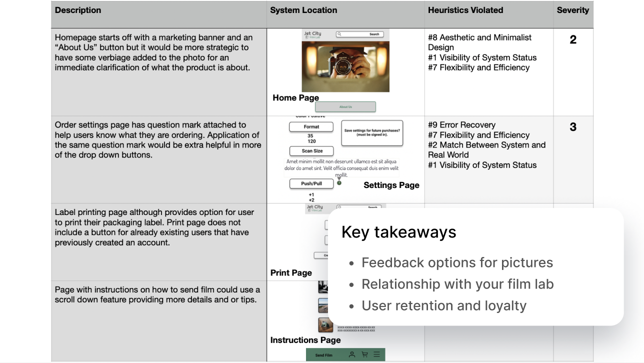The height and width of the screenshot is (363, 644).
Task: Click '#7 Flexibility and Efficiency' in first row
Action: [x=478, y=67]
